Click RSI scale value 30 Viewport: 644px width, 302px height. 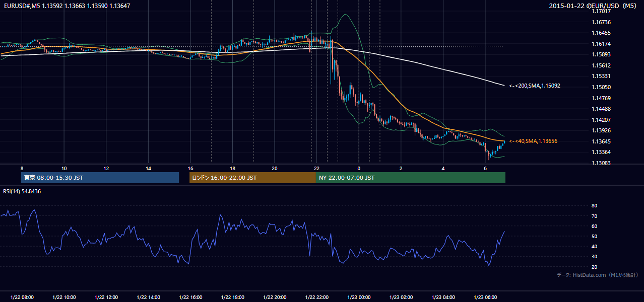[x=594, y=257]
